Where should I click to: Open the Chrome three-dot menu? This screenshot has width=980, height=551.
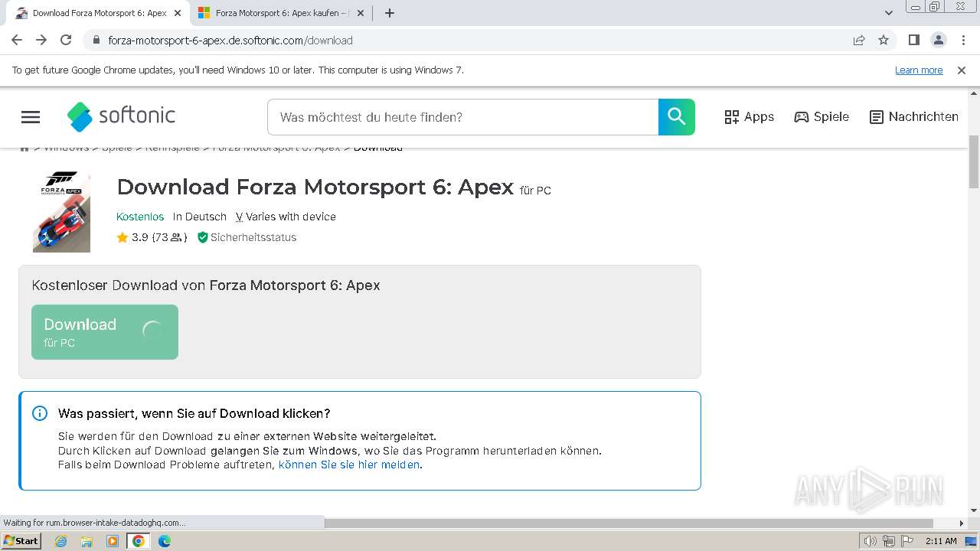click(x=963, y=41)
